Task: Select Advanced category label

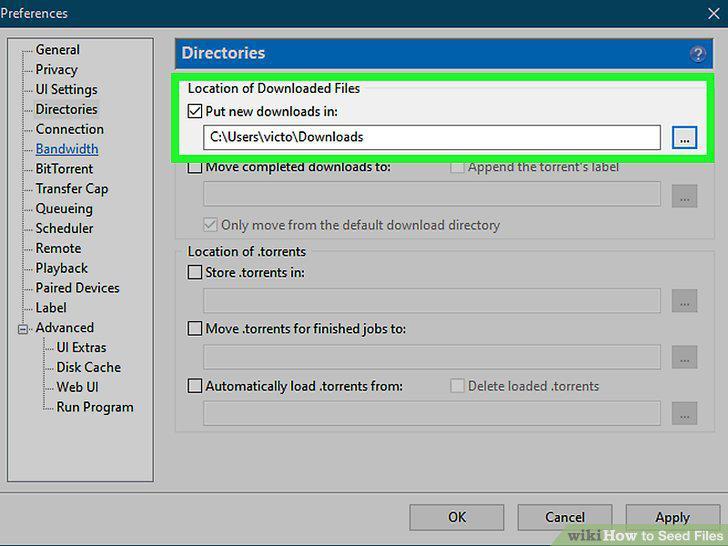Action: (x=65, y=328)
